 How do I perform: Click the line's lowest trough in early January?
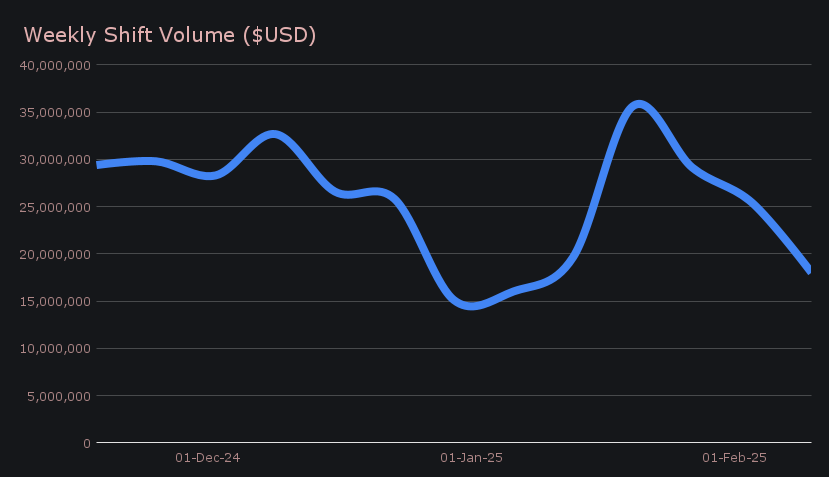[472, 305]
